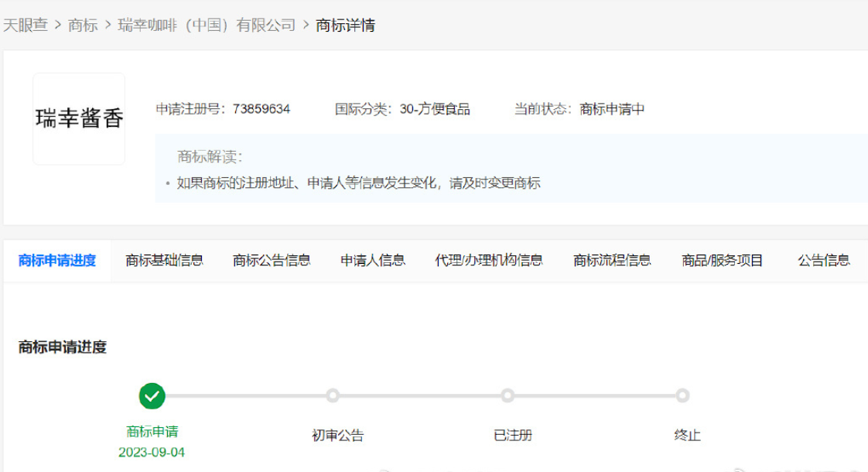Click the 终止 step label
The width and height of the screenshot is (868, 472).
(688, 436)
